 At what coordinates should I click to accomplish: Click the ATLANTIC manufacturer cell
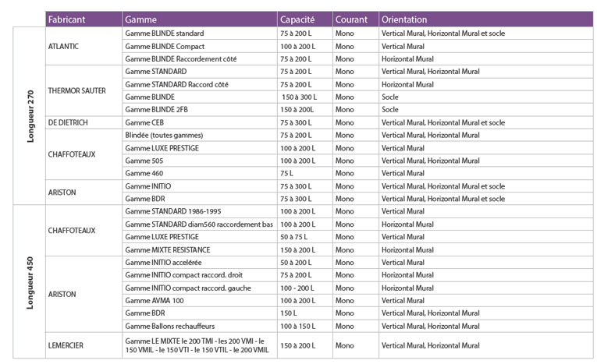pyautogui.click(x=84, y=46)
